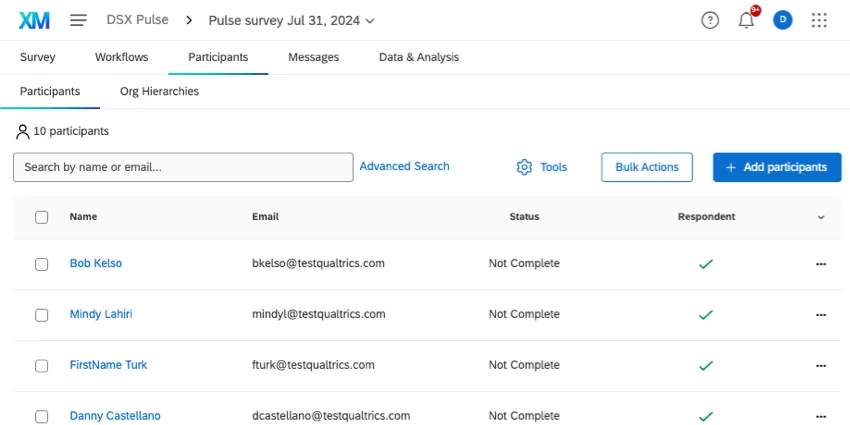Open the help question mark icon
The height and width of the screenshot is (425, 850).
[710, 20]
